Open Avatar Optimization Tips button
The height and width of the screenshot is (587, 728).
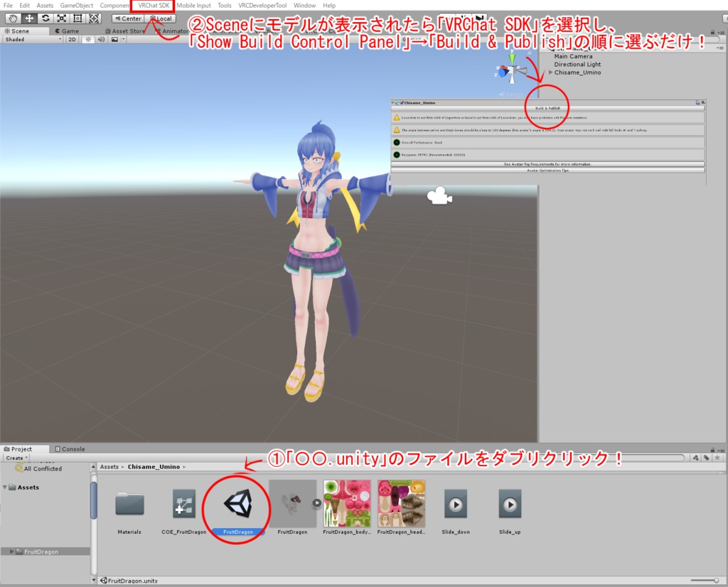tap(548, 171)
